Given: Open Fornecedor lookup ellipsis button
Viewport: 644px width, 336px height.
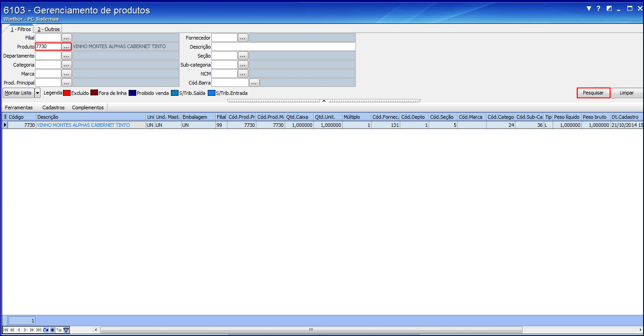Looking at the screenshot, I should [243, 38].
